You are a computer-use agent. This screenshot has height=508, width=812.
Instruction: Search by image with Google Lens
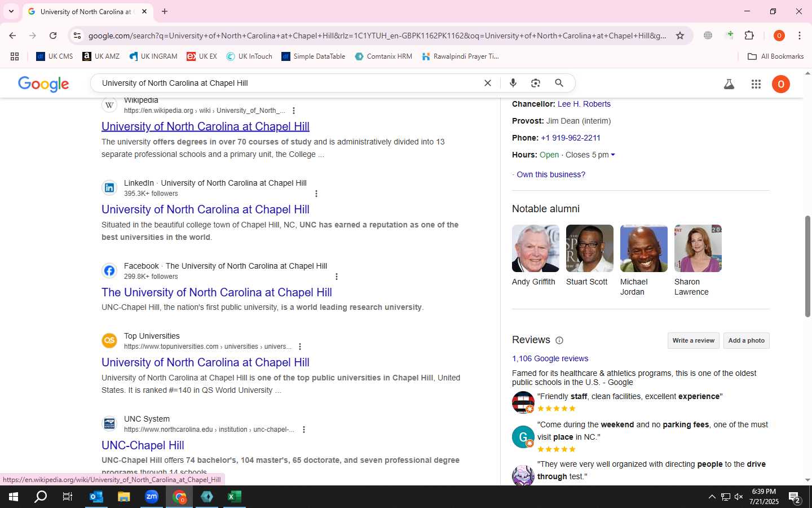pos(536,83)
